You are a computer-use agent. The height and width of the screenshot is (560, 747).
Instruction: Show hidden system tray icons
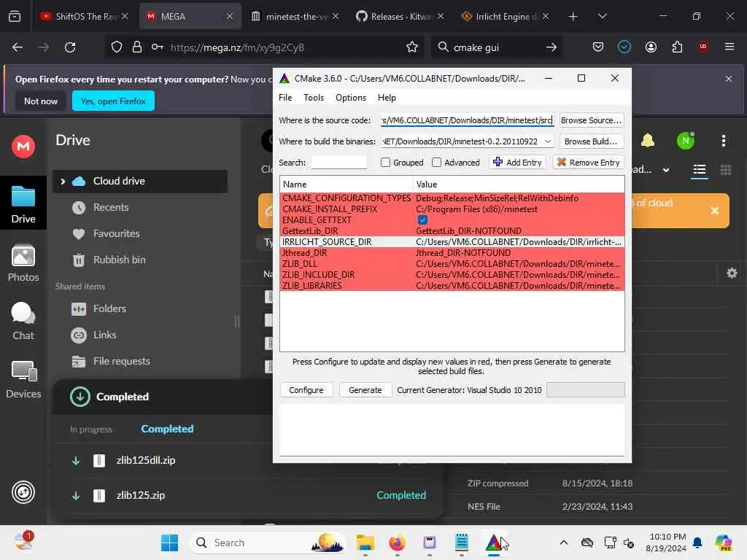tap(564, 542)
